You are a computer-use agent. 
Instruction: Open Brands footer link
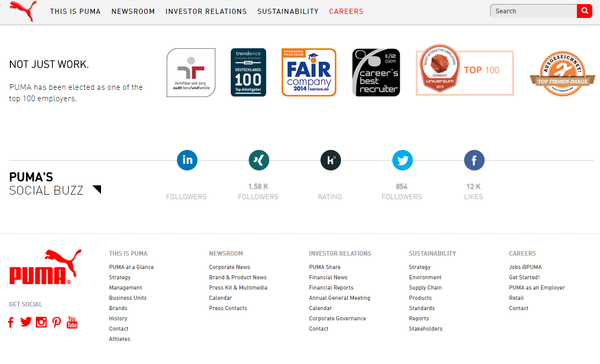pyautogui.click(x=118, y=308)
